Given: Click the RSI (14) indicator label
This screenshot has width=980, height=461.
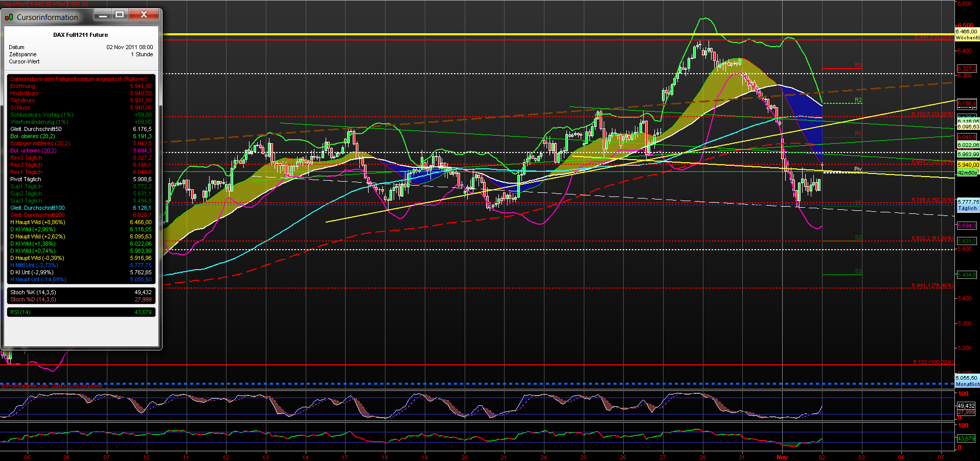Looking at the screenshot, I should pyautogui.click(x=20, y=312).
